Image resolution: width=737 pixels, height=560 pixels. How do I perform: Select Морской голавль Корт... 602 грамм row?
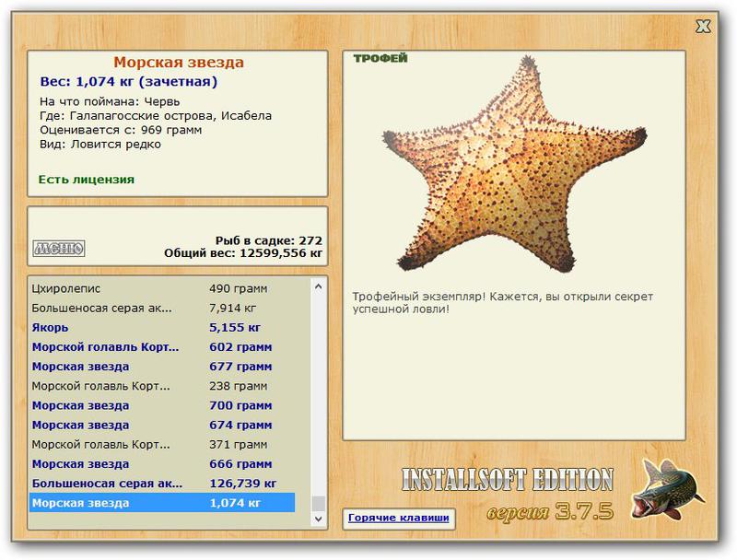pos(162,347)
